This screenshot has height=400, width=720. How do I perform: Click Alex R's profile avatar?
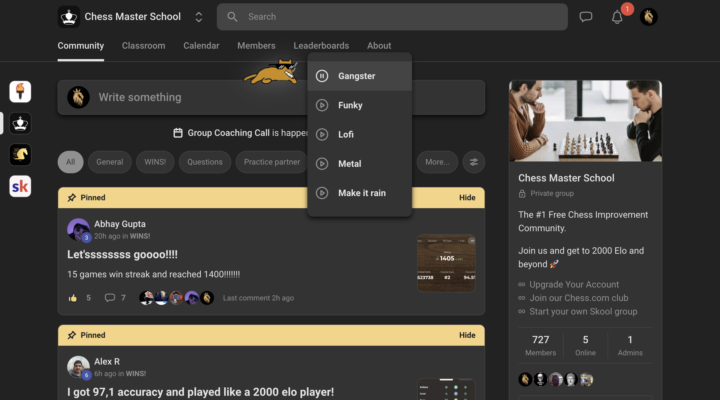(79, 367)
